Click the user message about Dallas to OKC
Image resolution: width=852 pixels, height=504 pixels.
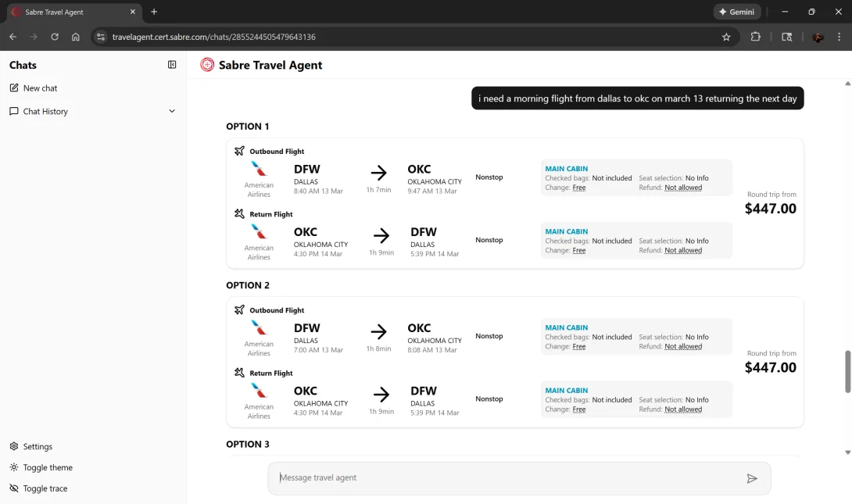tap(637, 98)
